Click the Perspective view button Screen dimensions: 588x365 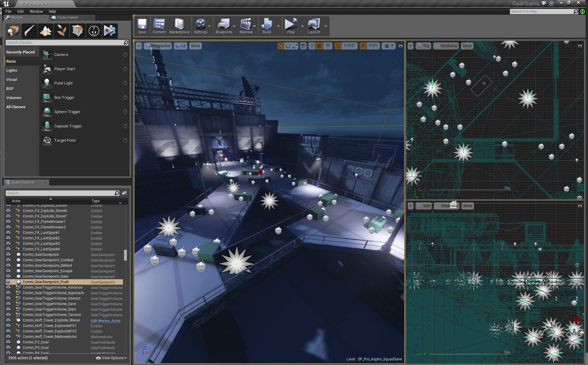158,46
